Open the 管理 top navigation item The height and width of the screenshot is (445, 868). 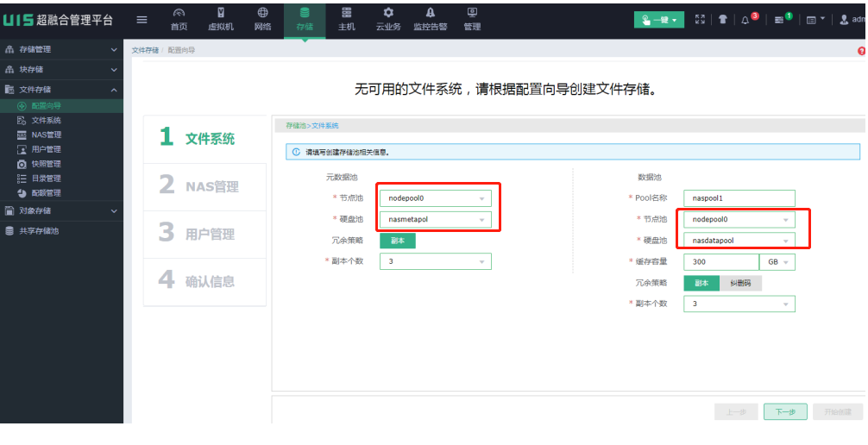pyautogui.click(x=472, y=20)
